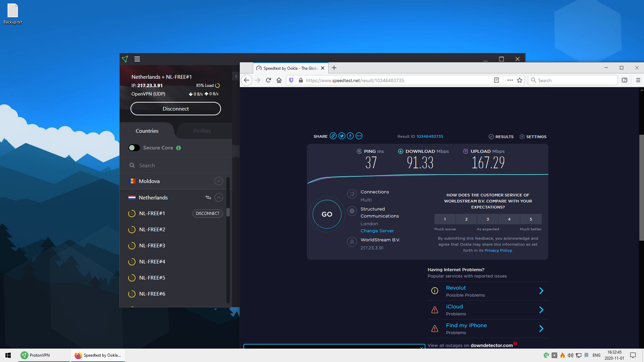Viewport: 644px width, 362px height.
Task: Open the Windows notification center
Action: (633, 355)
